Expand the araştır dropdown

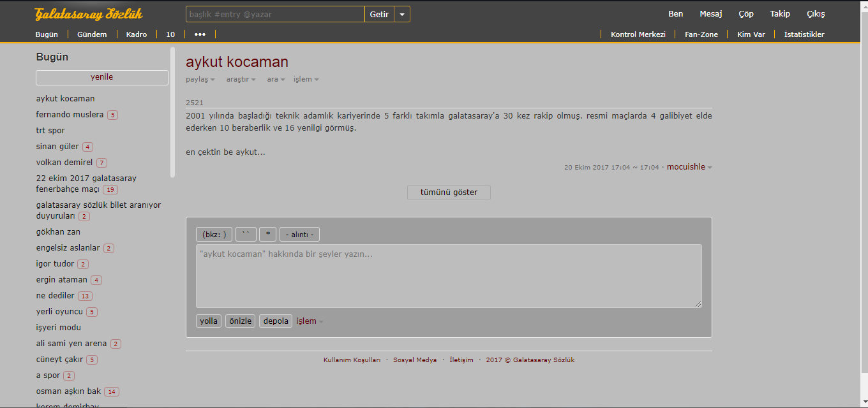pyautogui.click(x=241, y=80)
